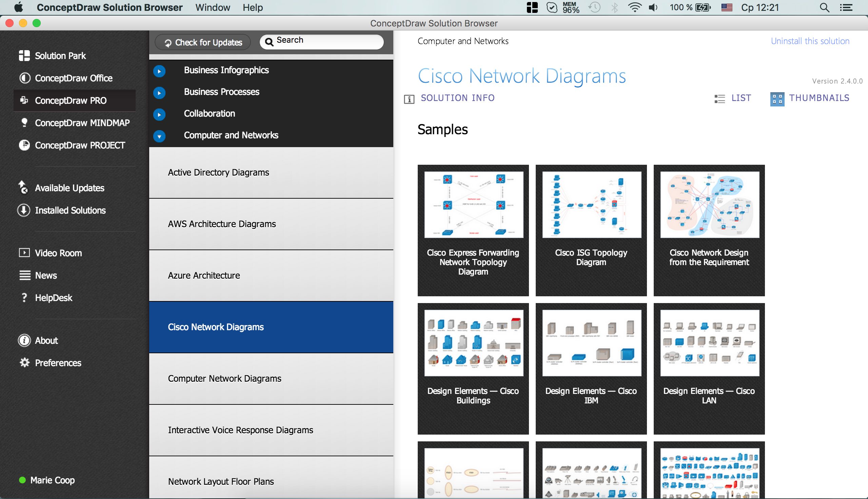Expand Business Processes category
This screenshot has width=868, height=499.
159,92
